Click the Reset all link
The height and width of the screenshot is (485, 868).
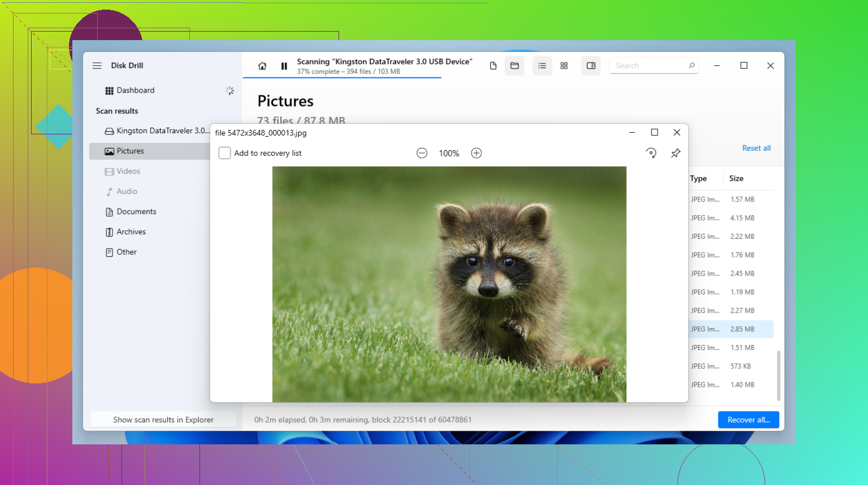click(756, 148)
